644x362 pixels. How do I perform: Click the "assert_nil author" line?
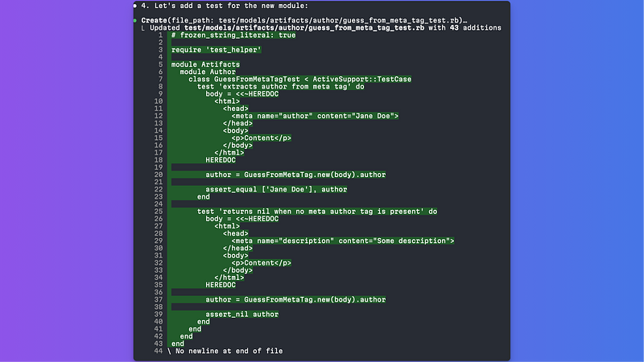coord(242,315)
